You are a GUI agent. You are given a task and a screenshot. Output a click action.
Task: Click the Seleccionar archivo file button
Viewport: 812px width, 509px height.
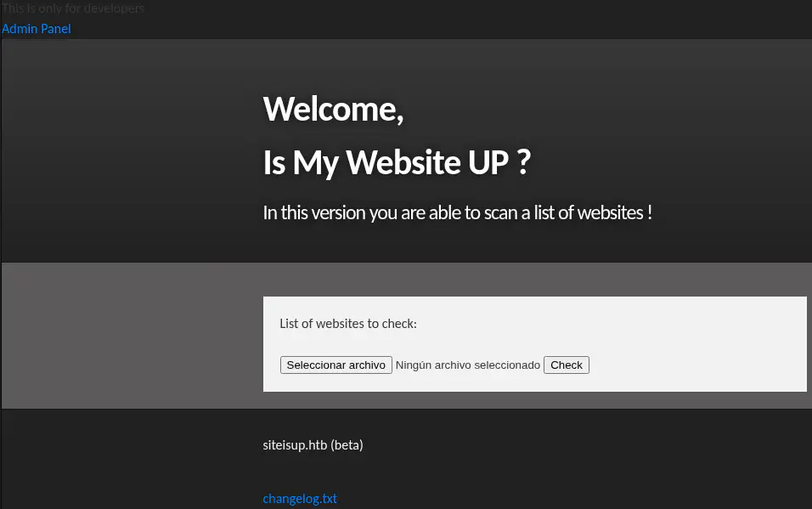click(336, 365)
